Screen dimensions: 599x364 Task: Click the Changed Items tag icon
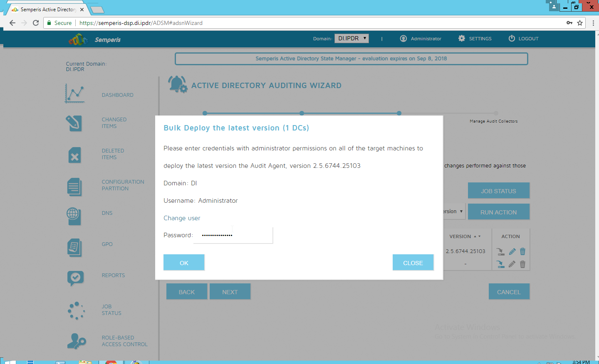[x=74, y=123]
